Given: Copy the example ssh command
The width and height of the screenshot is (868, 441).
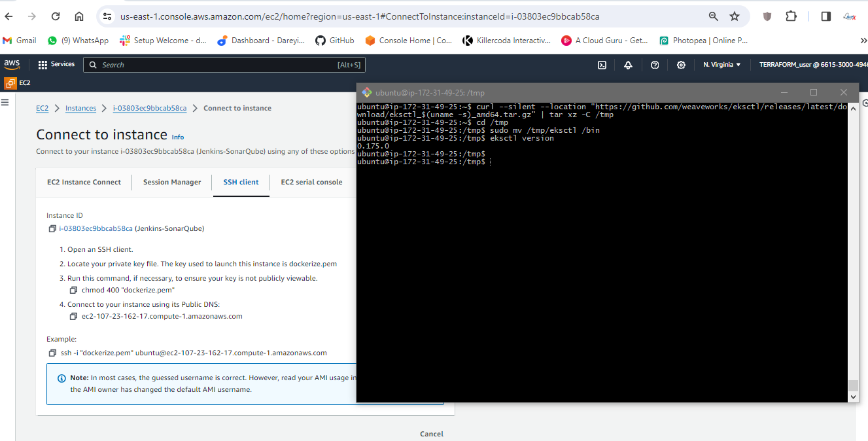Looking at the screenshot, I should (x=52, y=353).
